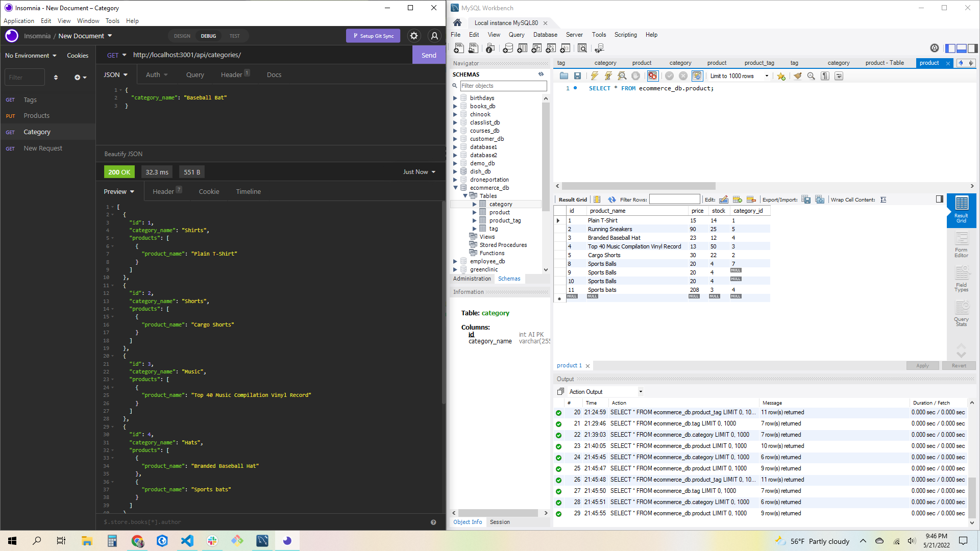Viewport: 980px width, 551px height.
Task: Switch to the Timeline tab in Insomnia
Action: (x=248, y=191)
